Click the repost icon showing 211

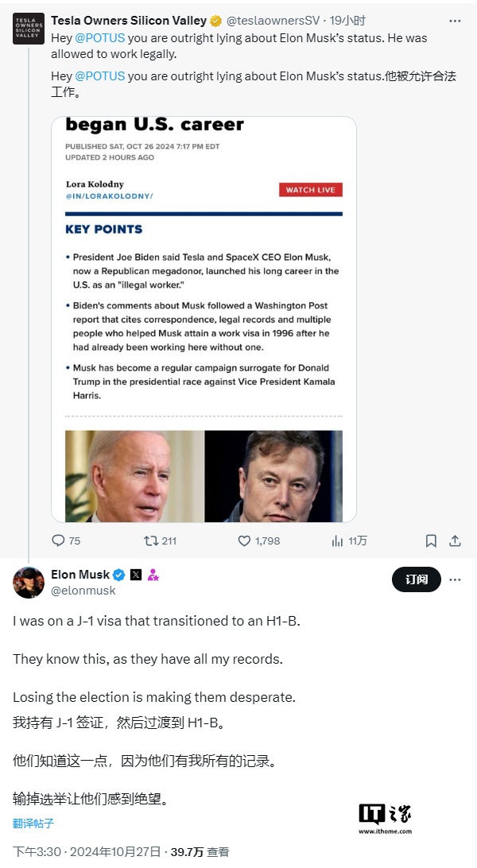coord(151,541)
